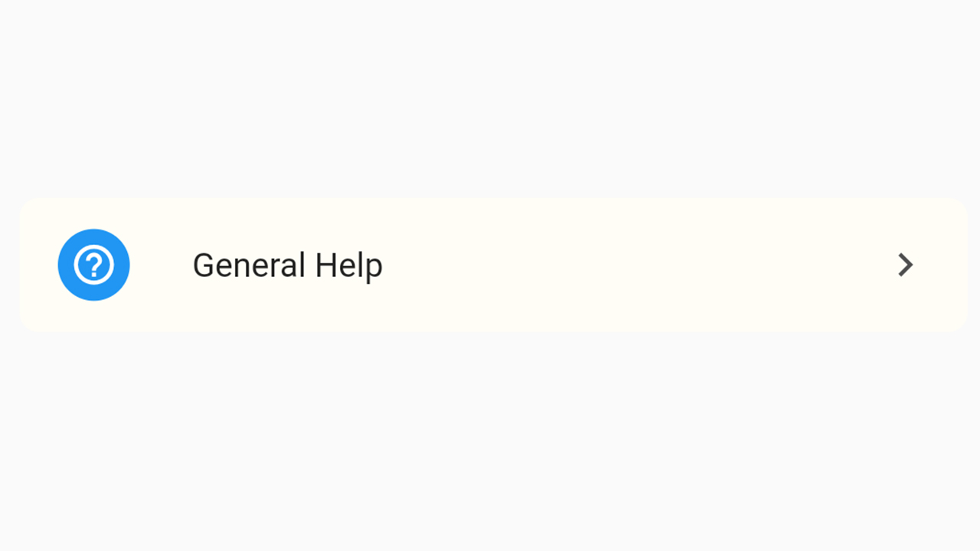Choose the General Help list item
This screenshot has width=980, height=551.
coord(493,265)
